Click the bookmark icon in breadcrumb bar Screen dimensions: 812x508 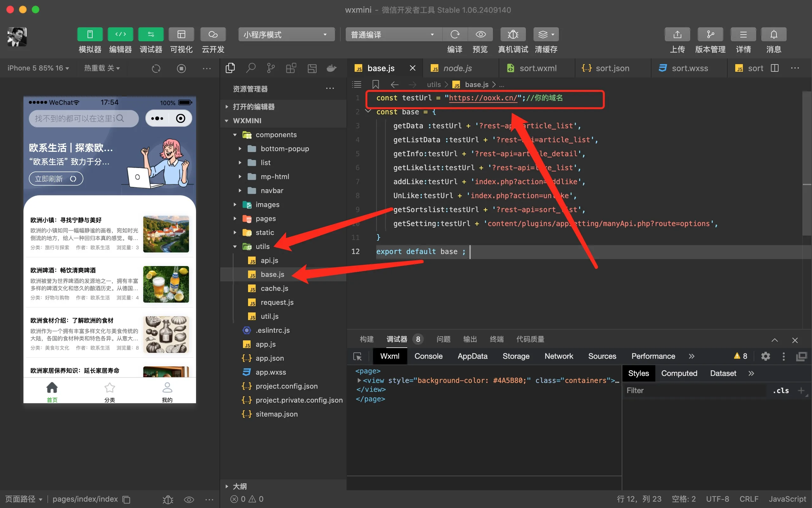click(376, 84)
